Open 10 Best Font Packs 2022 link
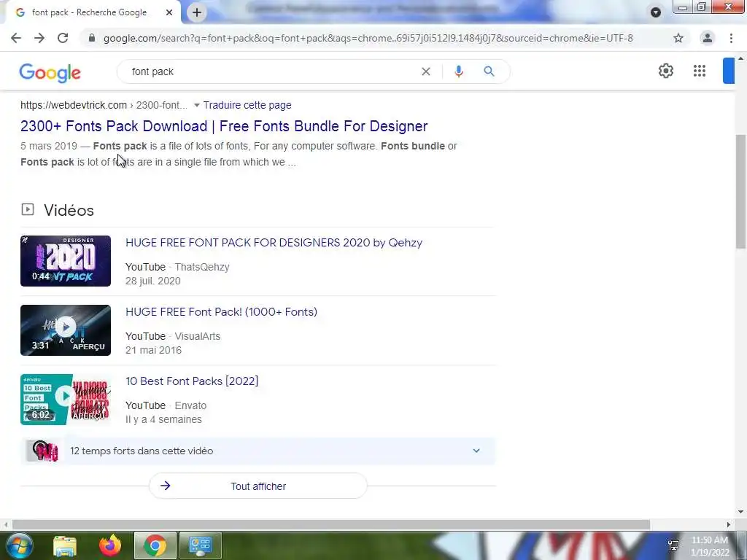 [192, 381]
